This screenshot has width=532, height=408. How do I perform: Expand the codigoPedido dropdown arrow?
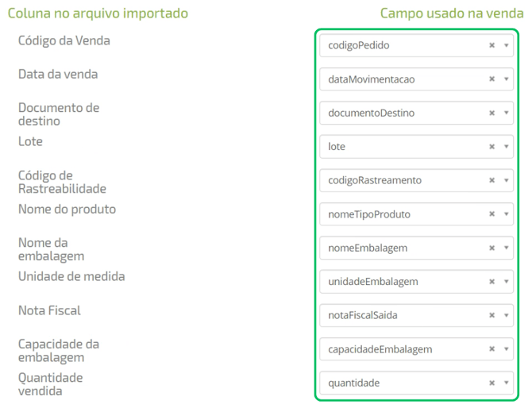[x=506, y=46]
